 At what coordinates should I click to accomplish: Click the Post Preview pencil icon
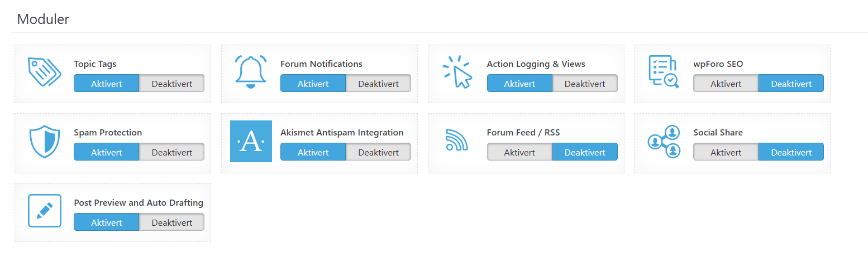click(x=44, y=211)
